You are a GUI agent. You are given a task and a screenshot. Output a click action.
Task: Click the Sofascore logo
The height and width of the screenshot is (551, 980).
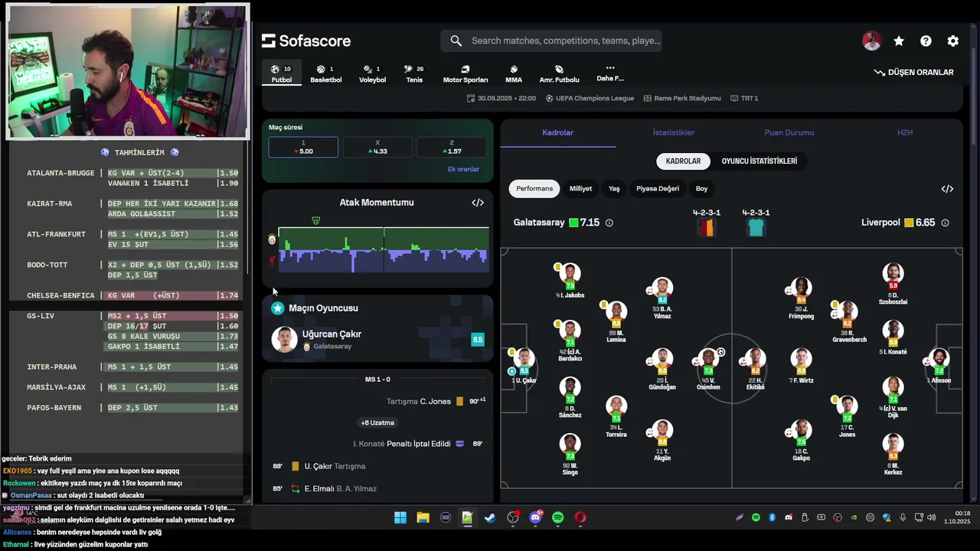click(x=306, y=41)
